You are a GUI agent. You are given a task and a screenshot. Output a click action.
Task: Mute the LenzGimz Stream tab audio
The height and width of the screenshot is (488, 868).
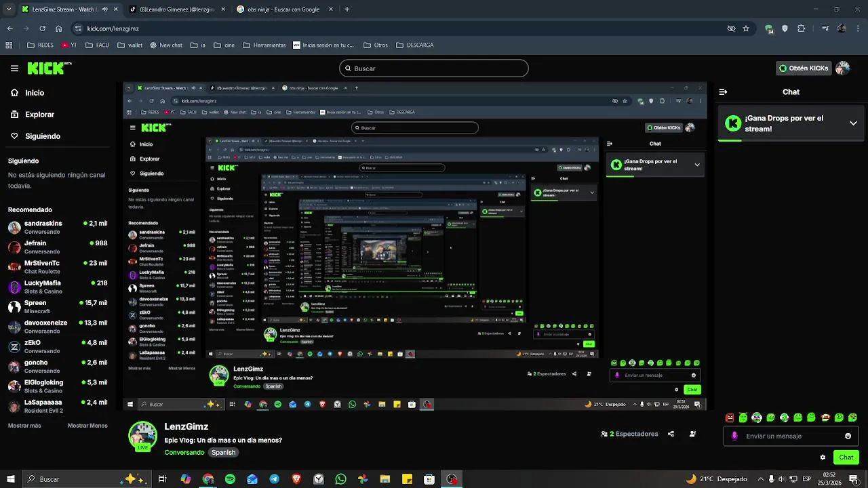pyautogui.click(x=104, y=9)
